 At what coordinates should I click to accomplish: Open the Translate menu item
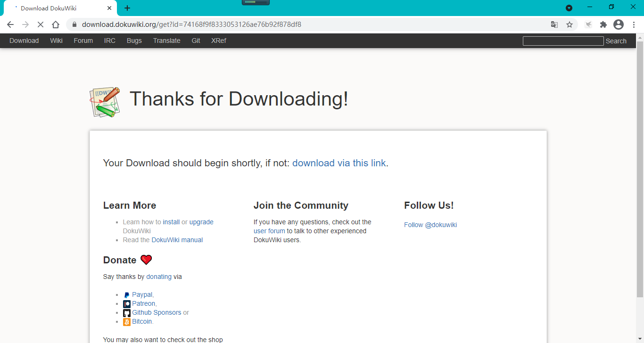tap(166, 41)
